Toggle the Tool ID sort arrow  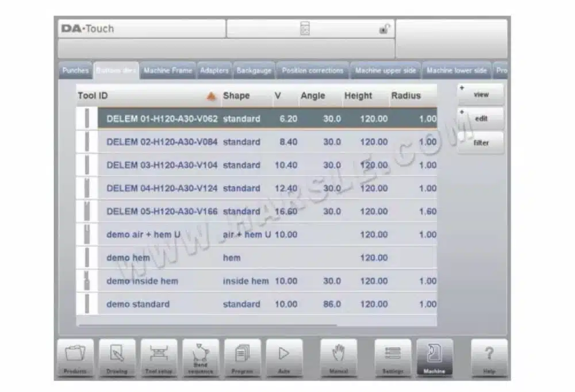click(211, 96)
